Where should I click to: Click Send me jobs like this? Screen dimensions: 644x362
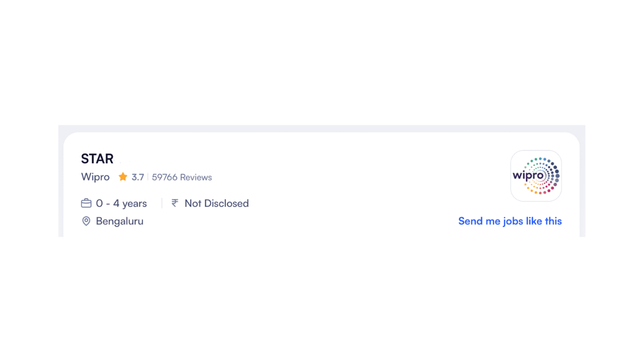(x=510, y=221)
